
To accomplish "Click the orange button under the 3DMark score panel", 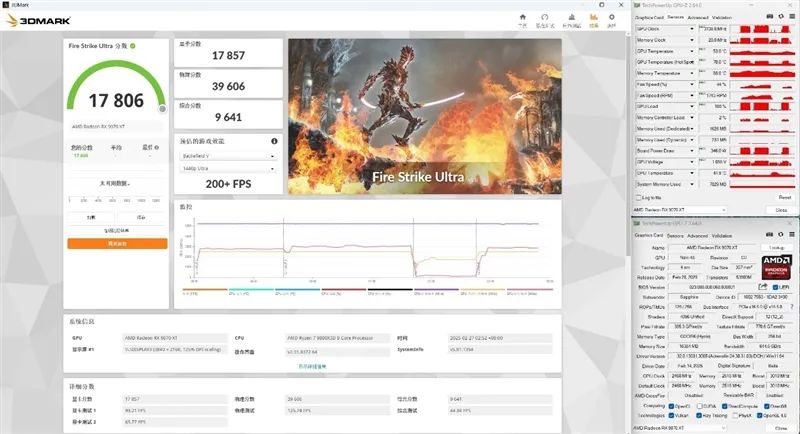I will tap(117, 244).
